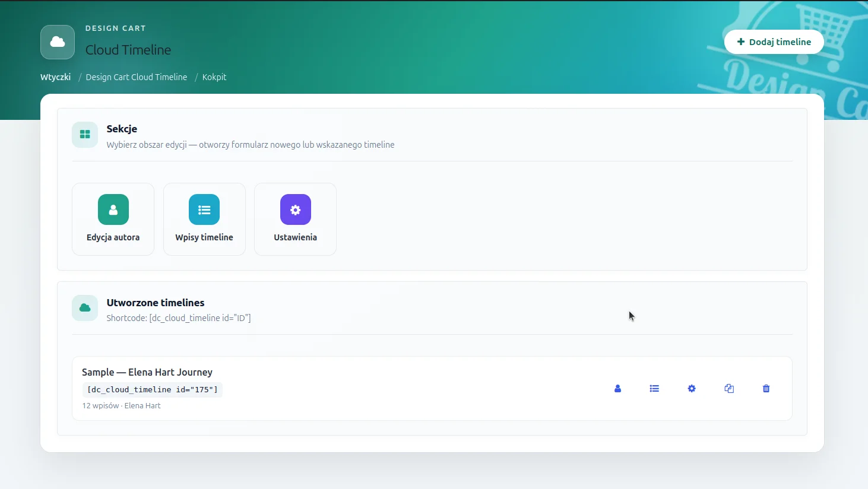
Task: Click the Sekcje heading
Action: [x=122, y=129]
